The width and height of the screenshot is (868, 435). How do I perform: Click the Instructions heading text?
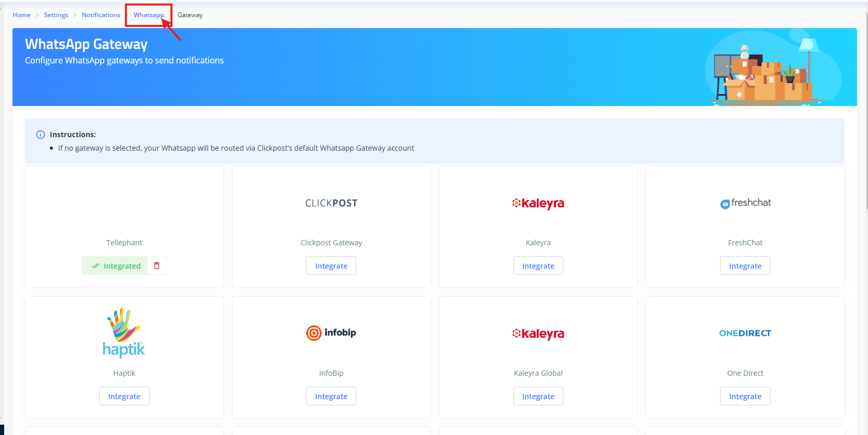(x=73, y=135)
